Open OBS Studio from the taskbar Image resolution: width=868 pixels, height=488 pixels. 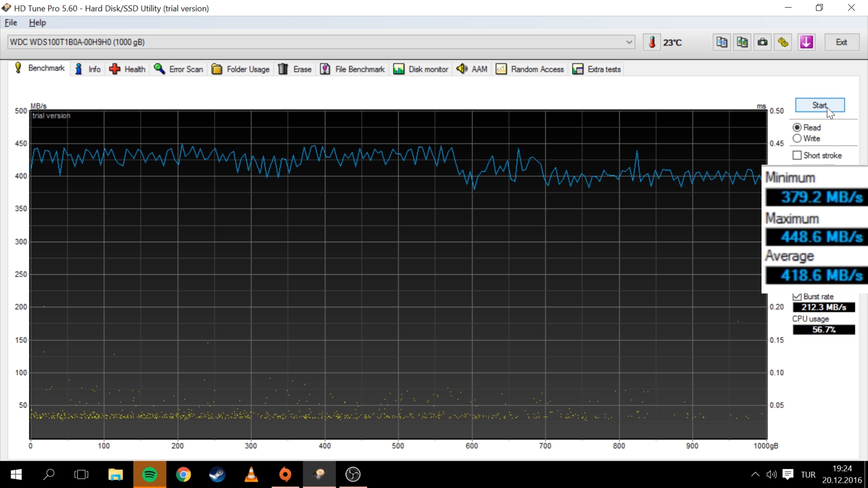point(353,474)
